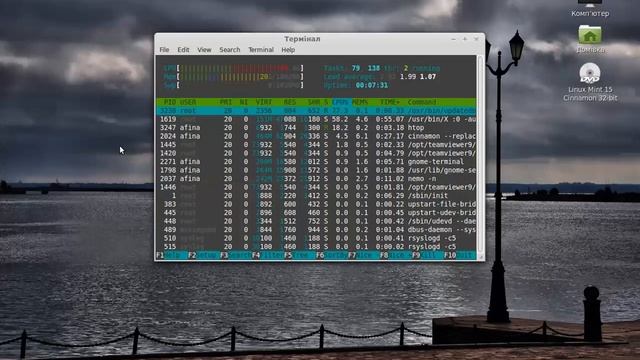Screen dimensions: 640x360
Task: Click the F8 Nice button in htop
Action: (x=396, y=255)
